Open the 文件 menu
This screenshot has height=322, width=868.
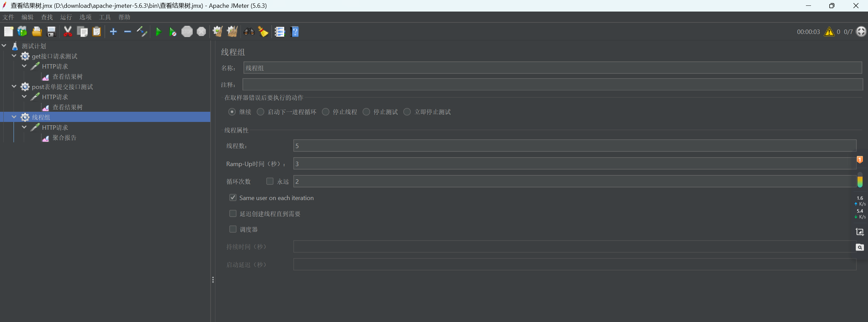pyautogui.click(x=8, y=17)
